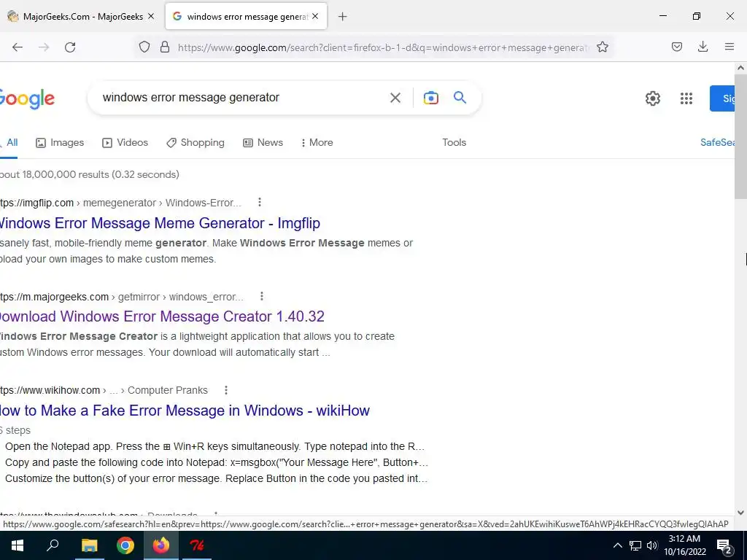The width and height of the screenshot is (747, 560).
Task: Bookmark this page with the star
Action: pyautogui.click(x=602, y=47)
